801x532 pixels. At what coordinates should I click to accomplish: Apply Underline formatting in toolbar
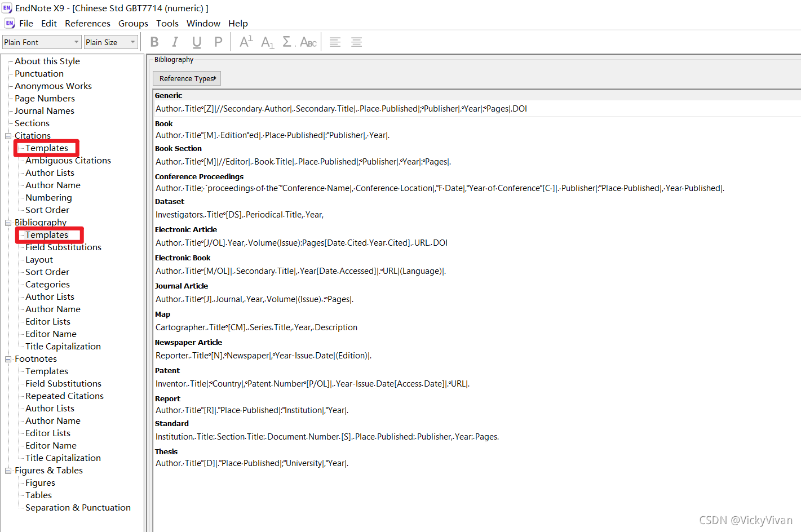coord(197,42)
